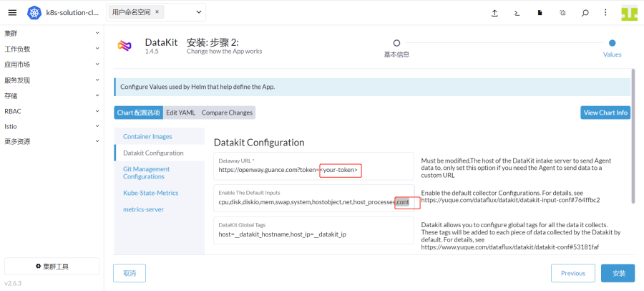This screenshot has width=644, height=291.
Task: Focus the Enable The Default Inputs field
Action: point(314,199)
